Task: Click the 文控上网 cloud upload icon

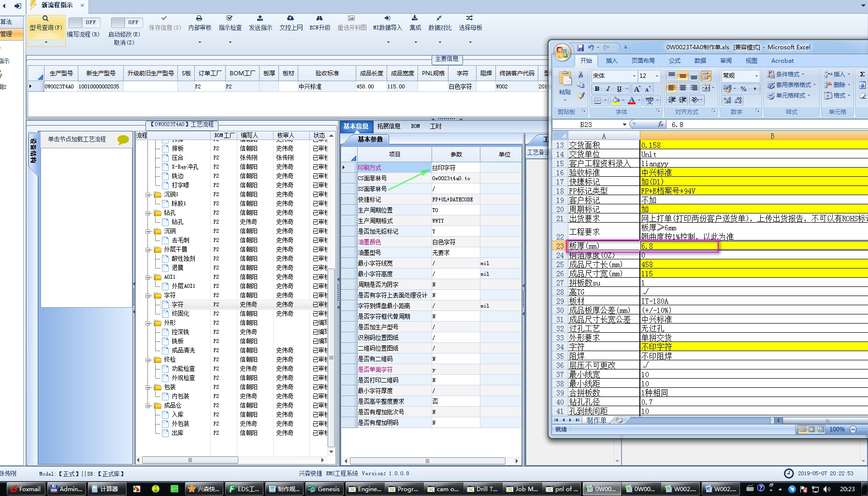Action: coord(290,18)
